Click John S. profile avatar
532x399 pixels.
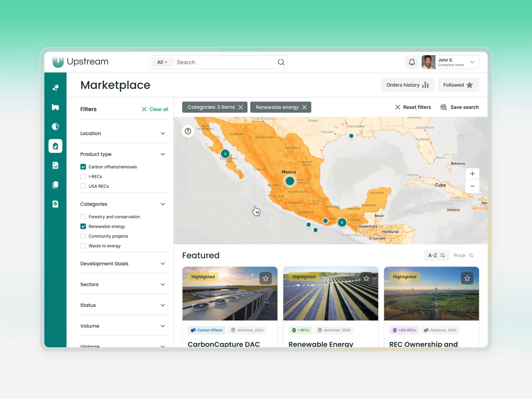(428, 62)
